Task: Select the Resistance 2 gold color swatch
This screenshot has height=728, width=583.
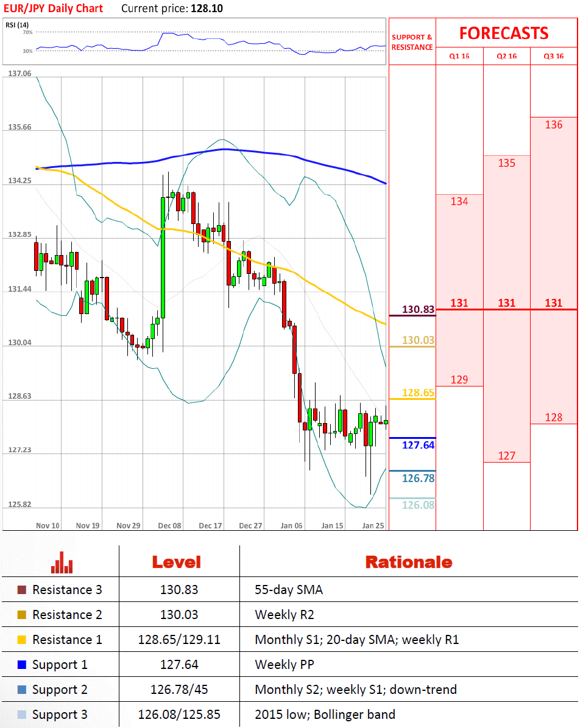Action: tap(21, 615)
